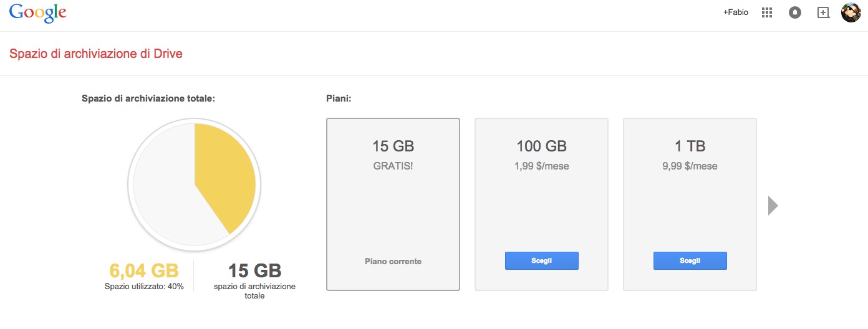Open the notifications bell
868x329 pixels.
point(795,12)
